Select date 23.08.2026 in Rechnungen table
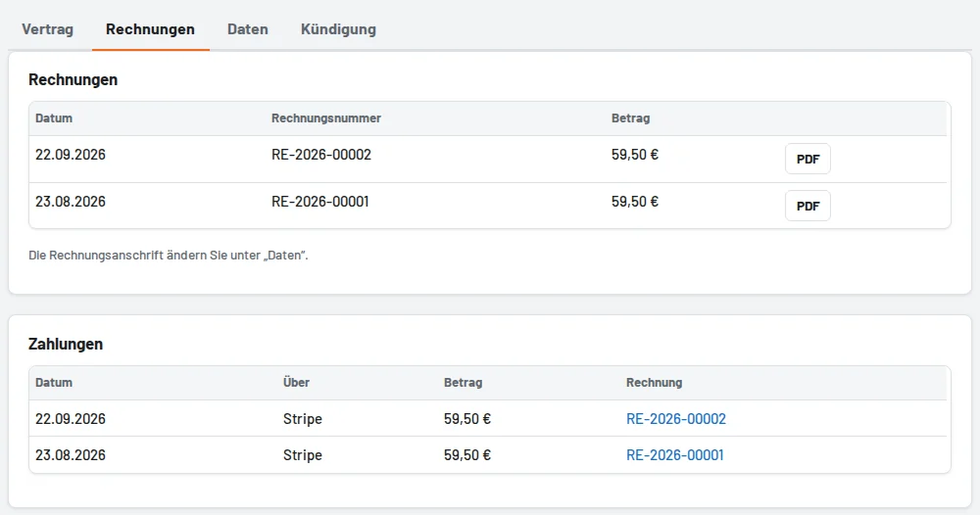 point(71,202)
